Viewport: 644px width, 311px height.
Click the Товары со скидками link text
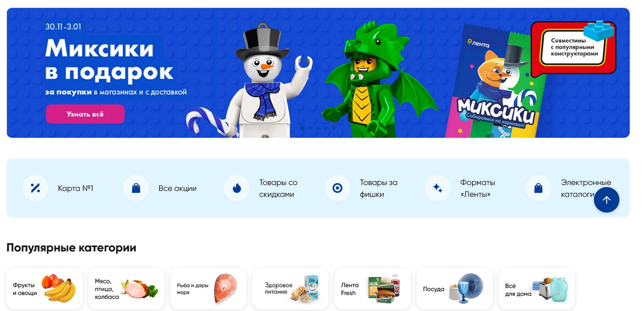click(x=278, y=189)
